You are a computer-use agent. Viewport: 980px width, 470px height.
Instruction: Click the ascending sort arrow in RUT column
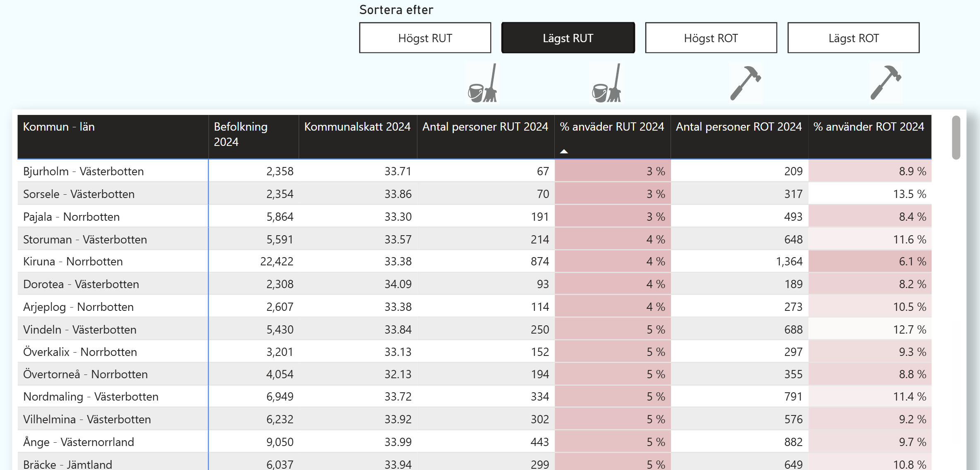coord(564,151)
